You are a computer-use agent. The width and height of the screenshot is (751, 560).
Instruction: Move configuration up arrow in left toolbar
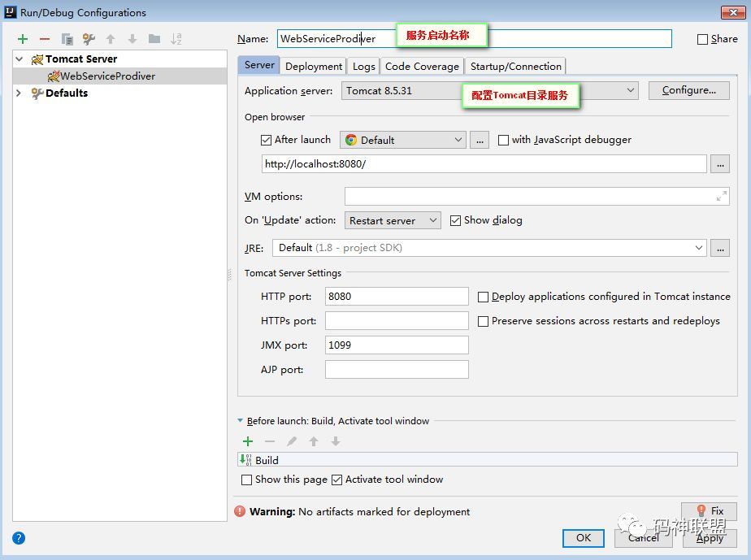coord(111,39)
